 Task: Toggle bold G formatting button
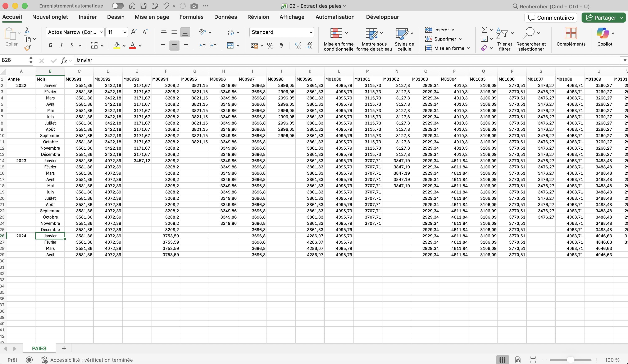coord(51,46)
